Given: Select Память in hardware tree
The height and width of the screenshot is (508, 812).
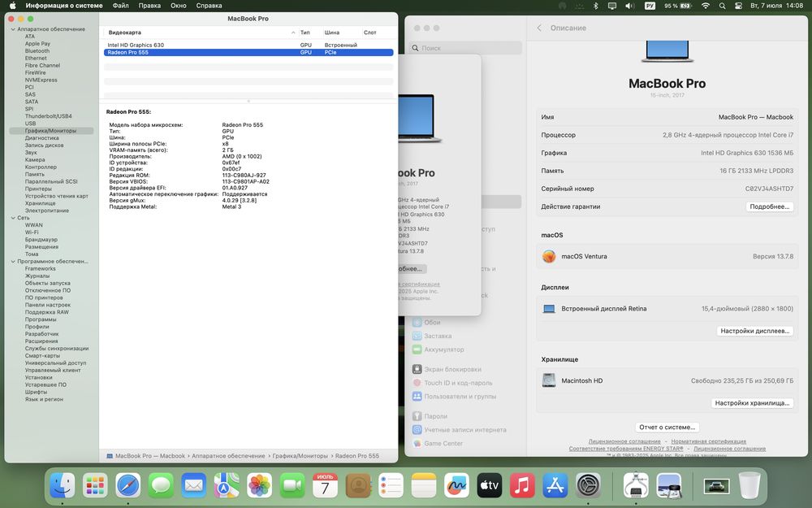Looking at the screenshot, I should pyautogui.click(x=35, y=175).
